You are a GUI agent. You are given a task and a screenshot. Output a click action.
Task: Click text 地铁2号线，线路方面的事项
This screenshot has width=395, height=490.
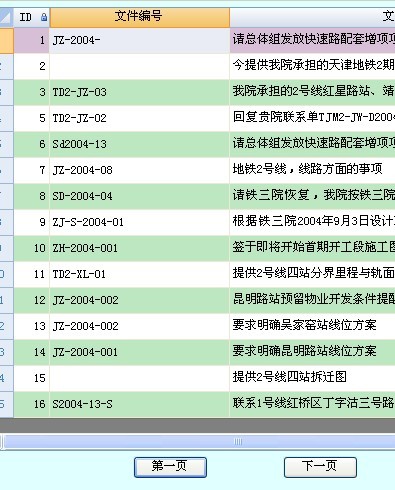307,169
